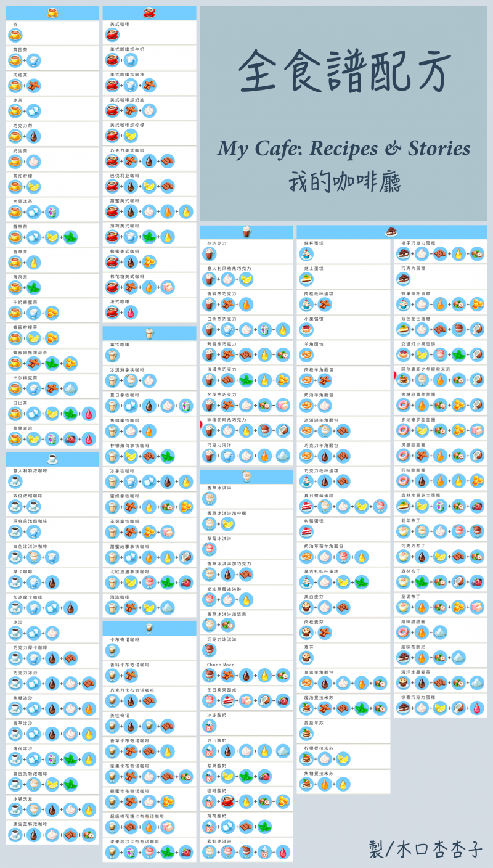This screenshot has height=868, width=493.
Task: Click the yogurt cup icon in 冰冻酸奶 recipe
Action: (x=209, y=726)
